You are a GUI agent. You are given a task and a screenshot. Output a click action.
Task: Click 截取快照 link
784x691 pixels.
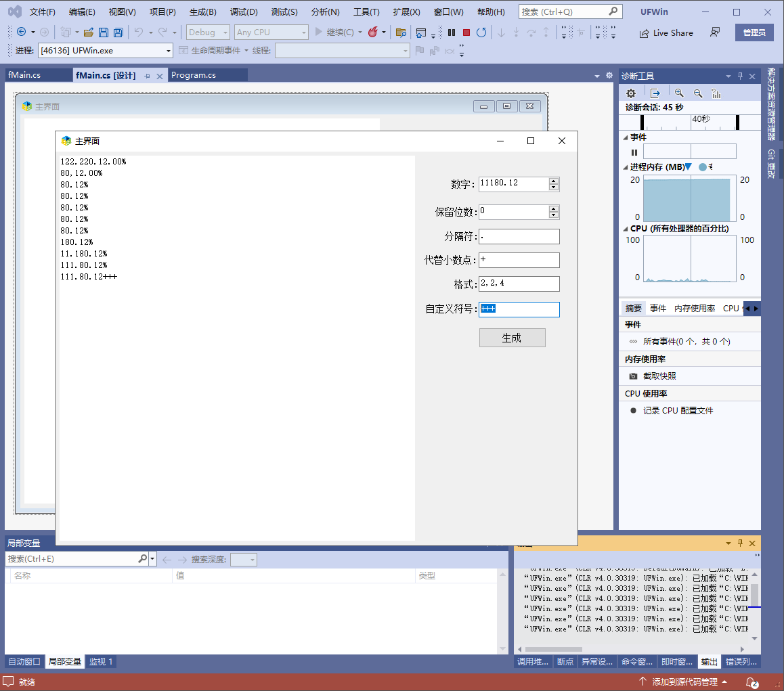click(659, 376)
